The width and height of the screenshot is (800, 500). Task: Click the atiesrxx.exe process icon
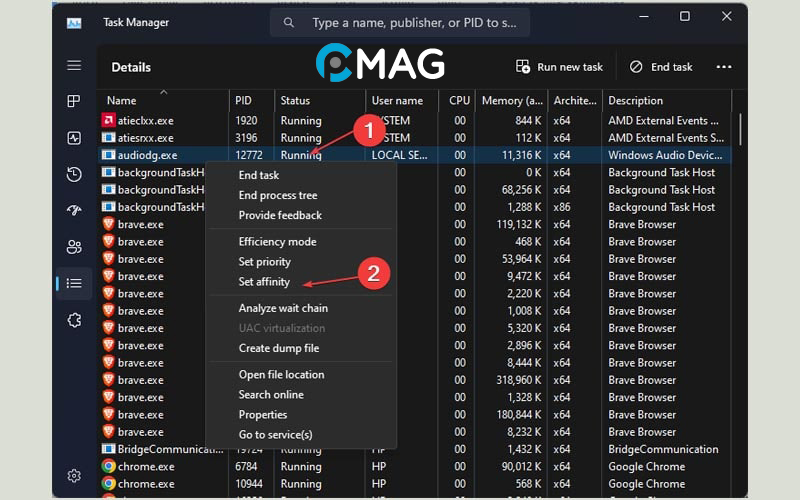(108, 137)
